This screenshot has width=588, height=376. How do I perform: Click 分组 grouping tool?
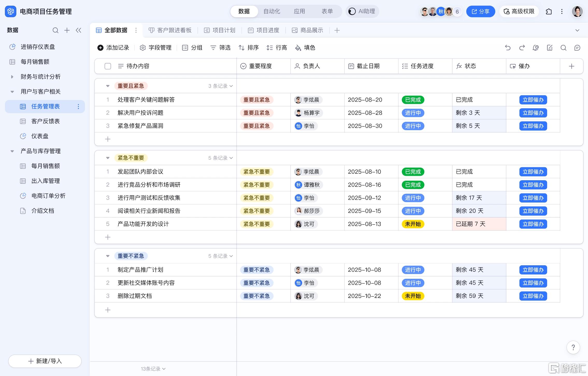click(192, 48)
